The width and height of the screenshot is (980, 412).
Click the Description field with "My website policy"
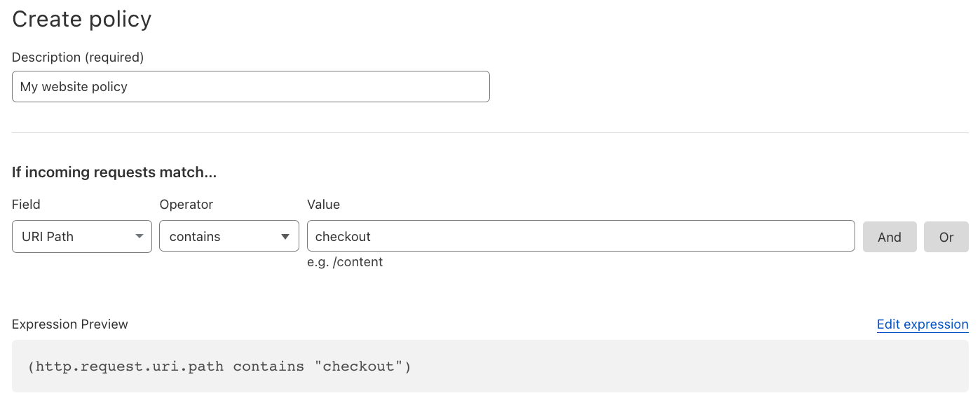coord(251,87)
